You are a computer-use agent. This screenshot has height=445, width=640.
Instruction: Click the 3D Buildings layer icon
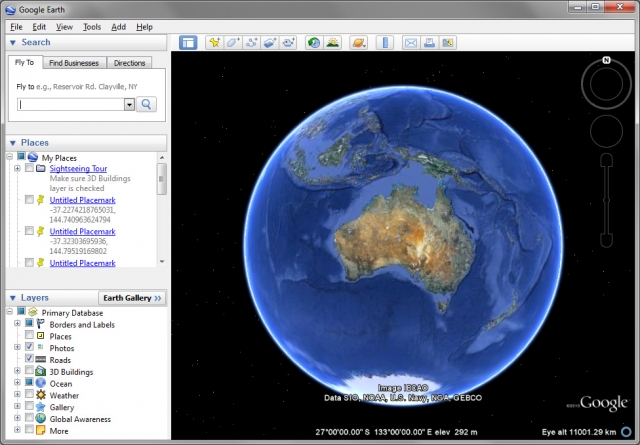click(x=41, y=371)
